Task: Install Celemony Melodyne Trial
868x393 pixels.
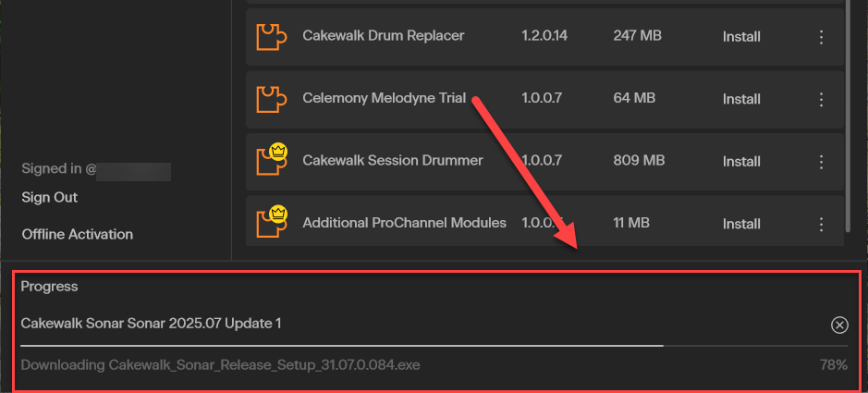Action: click(x=741, y=100)
